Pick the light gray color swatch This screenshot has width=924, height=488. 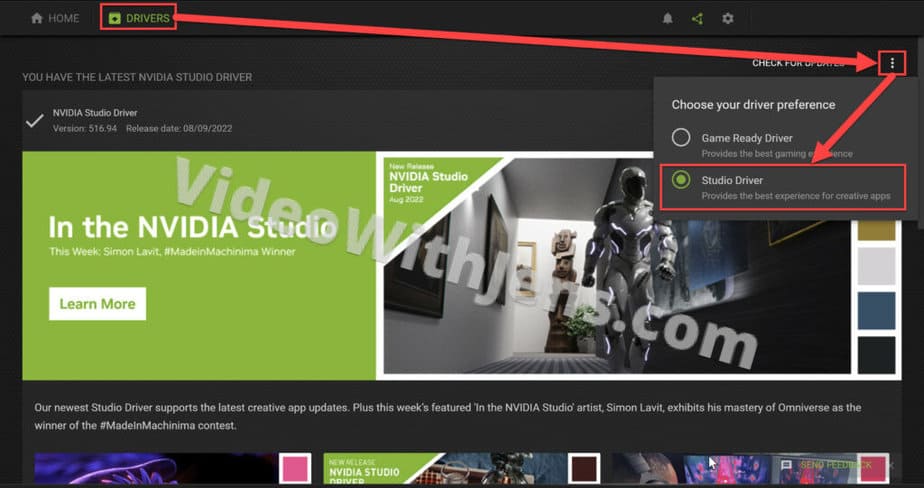coord(876,266)
